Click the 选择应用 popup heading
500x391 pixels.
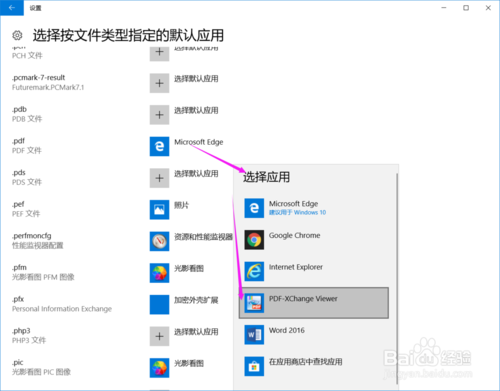[266, 177]
